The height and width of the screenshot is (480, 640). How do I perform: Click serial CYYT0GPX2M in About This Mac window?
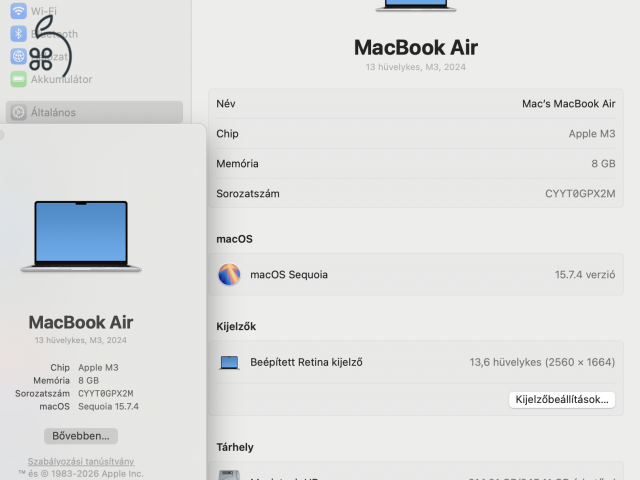[x=106, y=393]
